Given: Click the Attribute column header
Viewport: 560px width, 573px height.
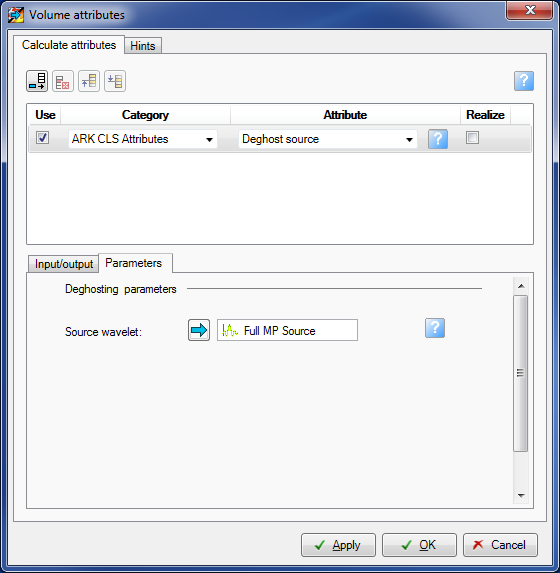Looking at the screenshot, I should [x=345, y=115].
